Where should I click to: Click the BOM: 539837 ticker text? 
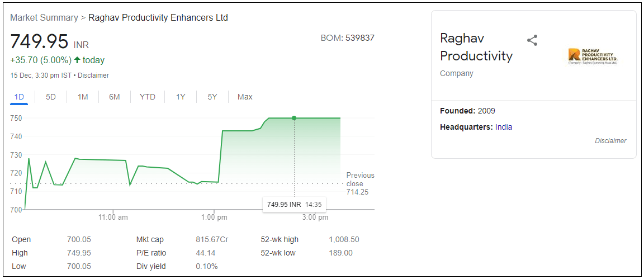click(x=348, y=38)
